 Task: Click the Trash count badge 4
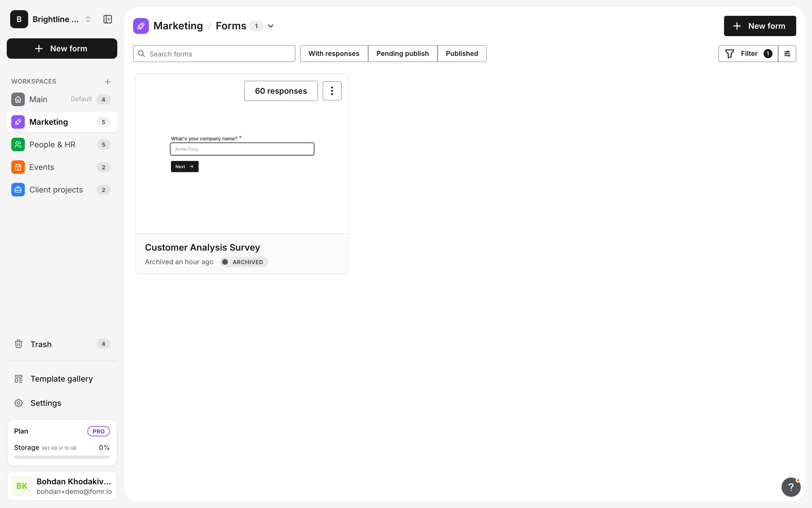(103, 344)
